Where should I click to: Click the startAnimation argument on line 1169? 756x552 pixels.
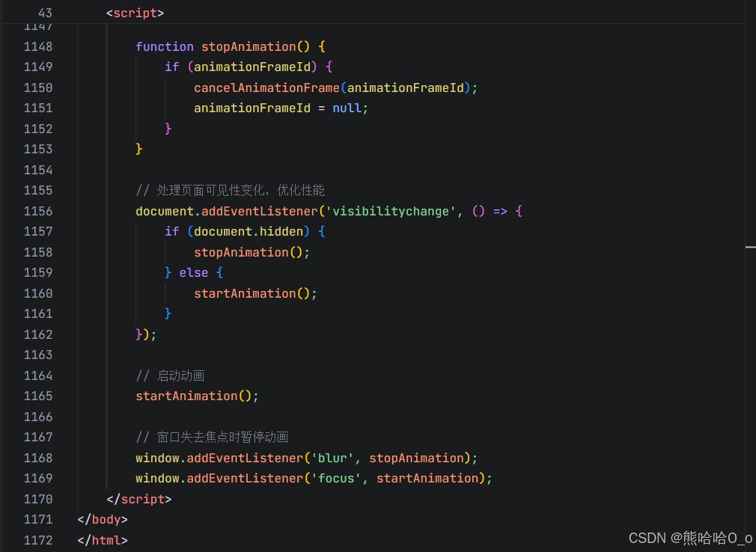point(427,478)
